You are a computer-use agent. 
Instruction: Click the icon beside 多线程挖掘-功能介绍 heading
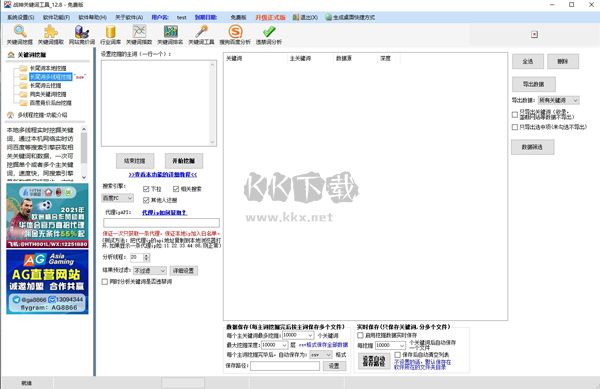10,115
